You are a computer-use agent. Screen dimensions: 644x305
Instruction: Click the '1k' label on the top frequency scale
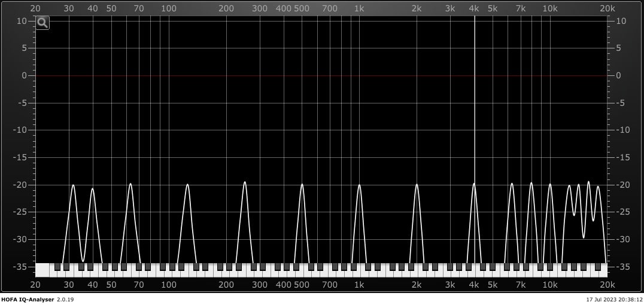pos(359,8)
